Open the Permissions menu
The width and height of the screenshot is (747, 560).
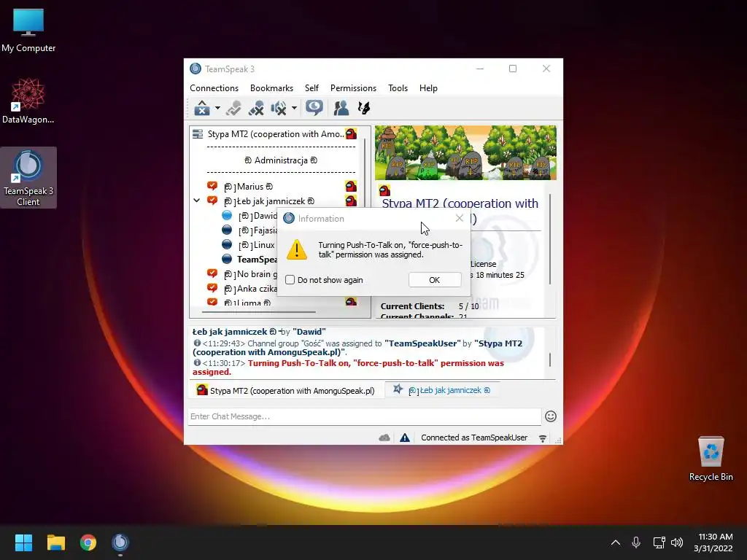353,88
